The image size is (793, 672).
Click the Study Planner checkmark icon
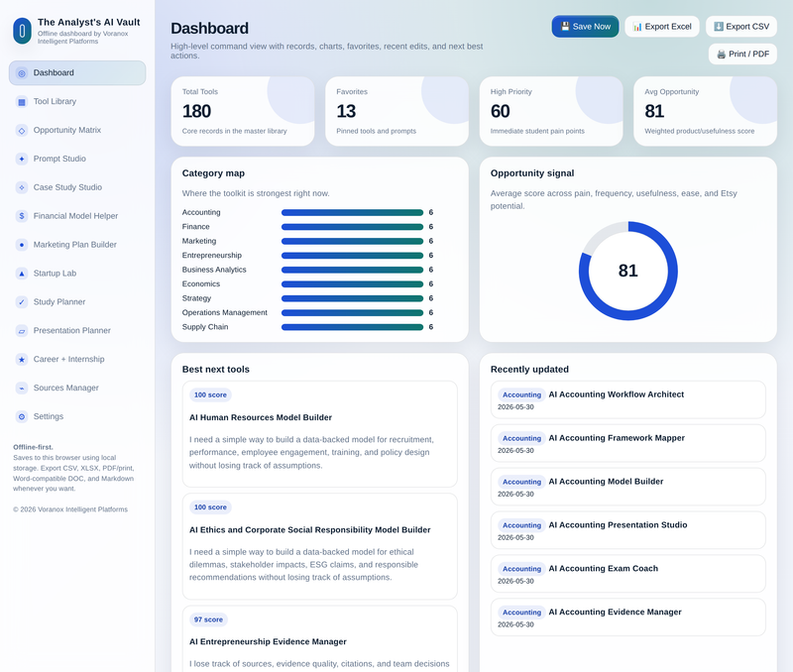point(22,302)
